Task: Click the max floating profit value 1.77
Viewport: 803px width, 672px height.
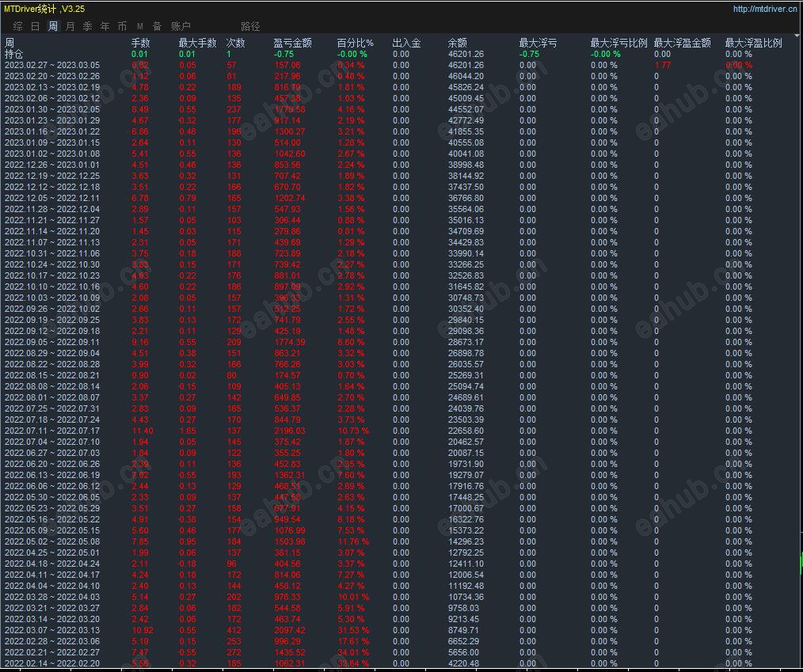Action: pyautogui.click(x=662, y=65)
